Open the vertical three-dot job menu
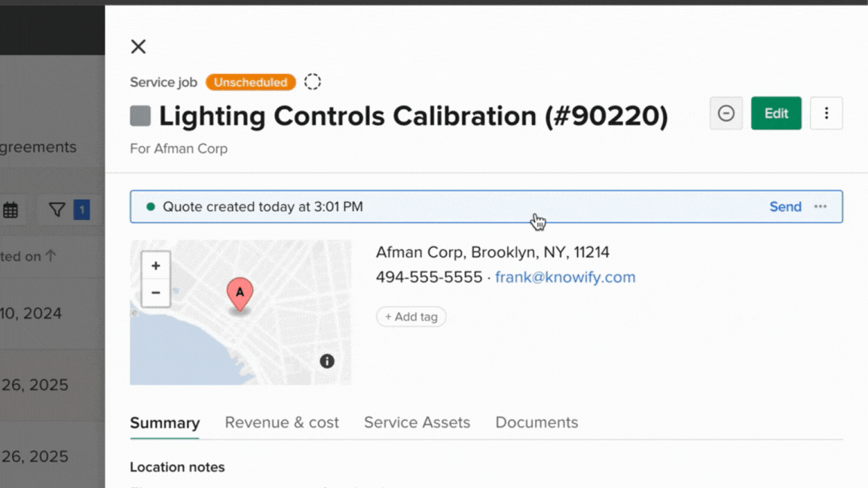Screen dimensions: 868x488 pyautogui.click(x=827, y=113)
